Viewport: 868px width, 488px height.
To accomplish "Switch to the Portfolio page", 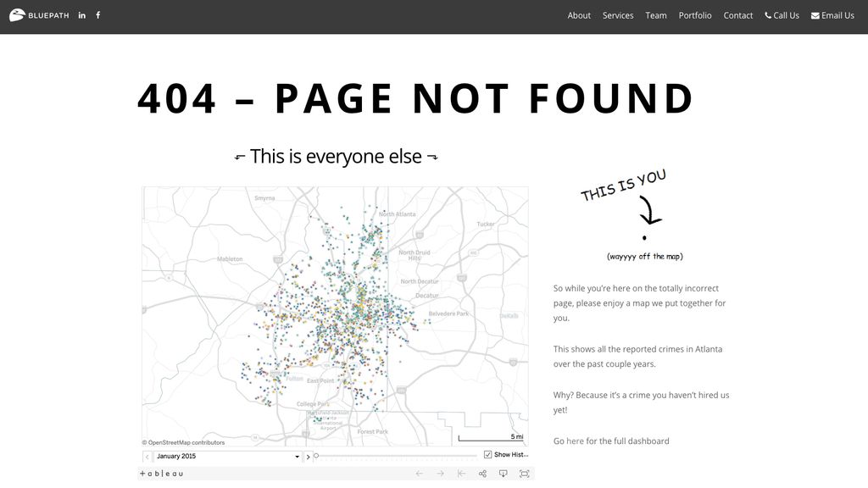I will pyautogui.click(x=695, y=14).
